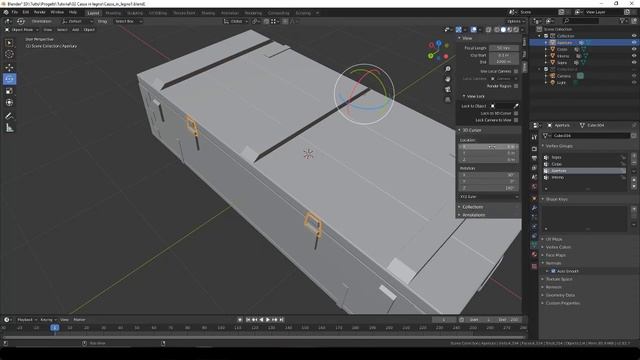Image resolution: width=640 pixels, height=360 pixels.
Task: Hide the Cassa object via eye icon
Action: pos(634,49)
